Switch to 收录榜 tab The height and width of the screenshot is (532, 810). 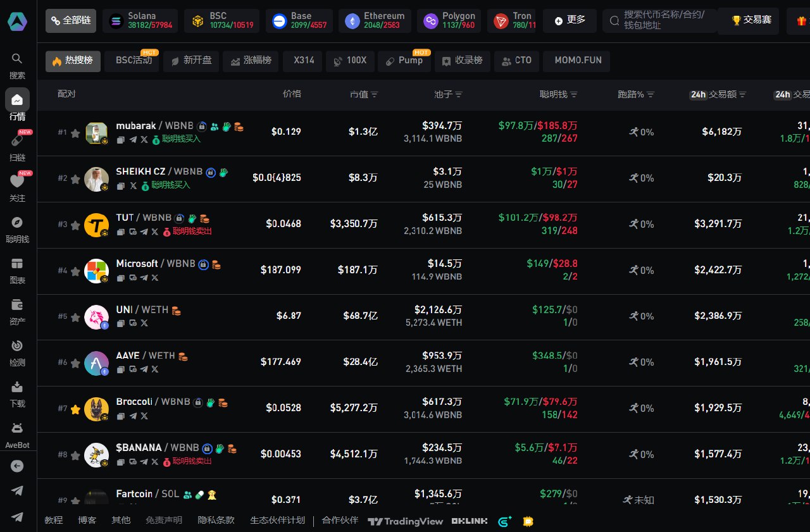point(463,61)
